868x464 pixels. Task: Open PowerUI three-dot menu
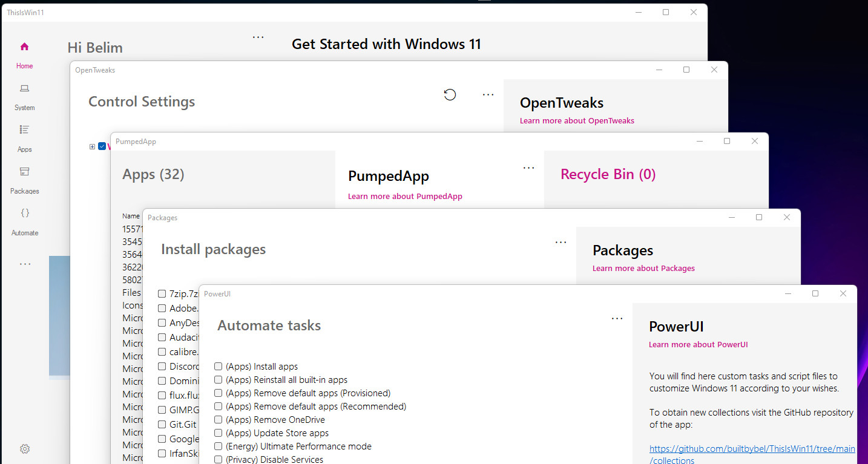[617, 319]
